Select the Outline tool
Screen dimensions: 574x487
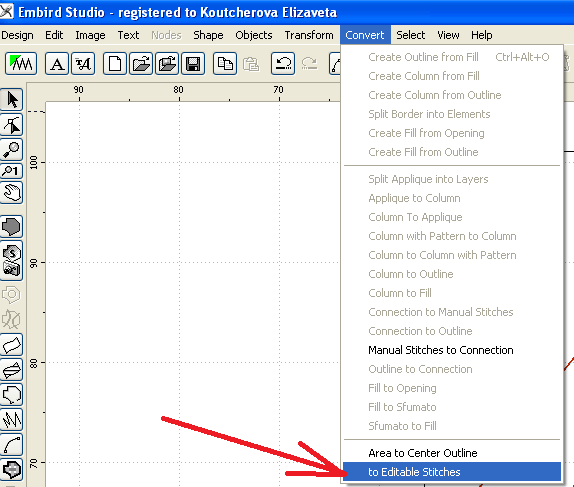click(12, 394)
